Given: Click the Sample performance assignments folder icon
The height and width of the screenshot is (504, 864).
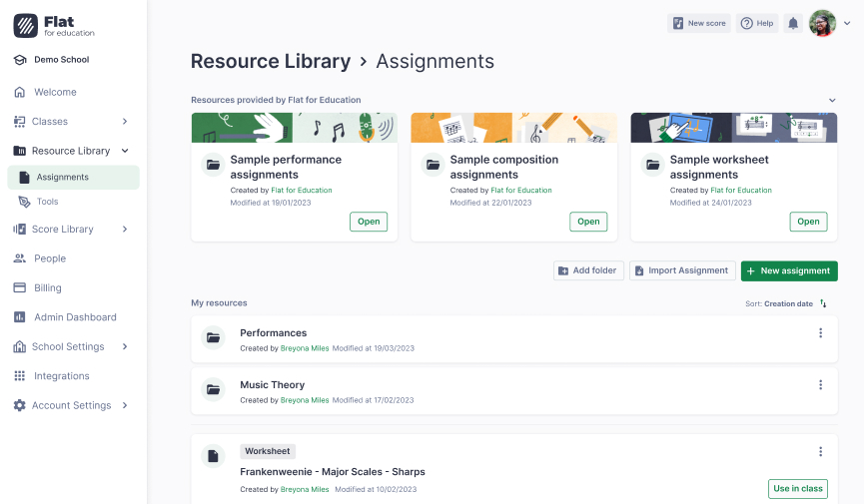Looking at the screenshot, I should click(x=212, y=165).
